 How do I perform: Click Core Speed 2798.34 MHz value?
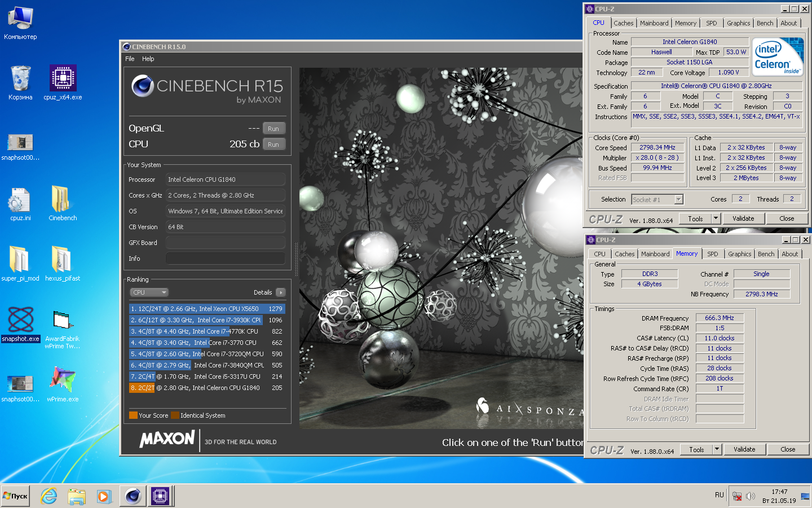pyautogui.click(x=657, y=147)
